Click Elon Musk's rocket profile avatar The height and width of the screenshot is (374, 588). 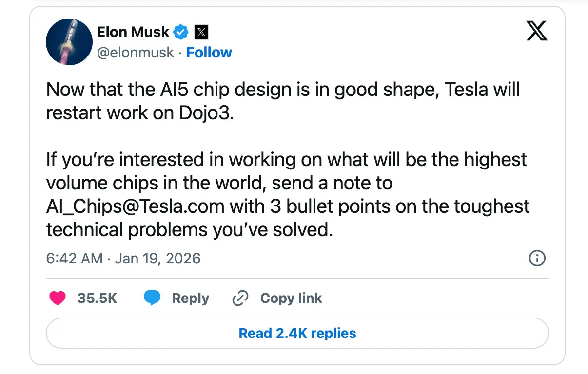click(x=69, y=42)
